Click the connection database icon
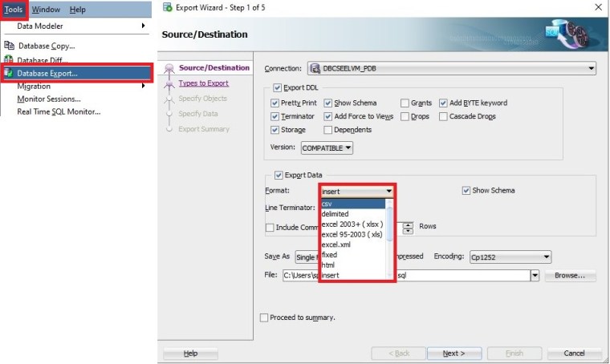Screen dimensions: 610x364 (315, 68)
